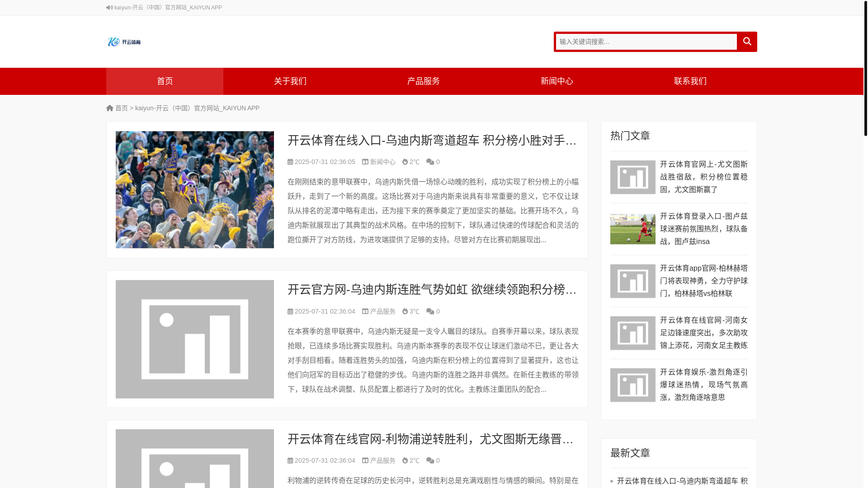The height and width of the screenshot is (488, 868).
Task: Click 产品服务 category link in second article
Action: (382, 311)
